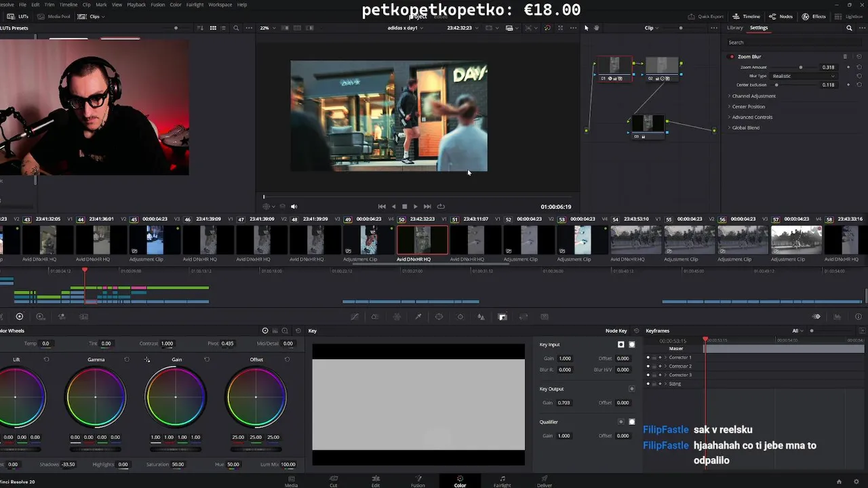Viewport: 868px width, 488px height.
Task: Expand the Global Blend section
Action: click(x=744, y=127)
